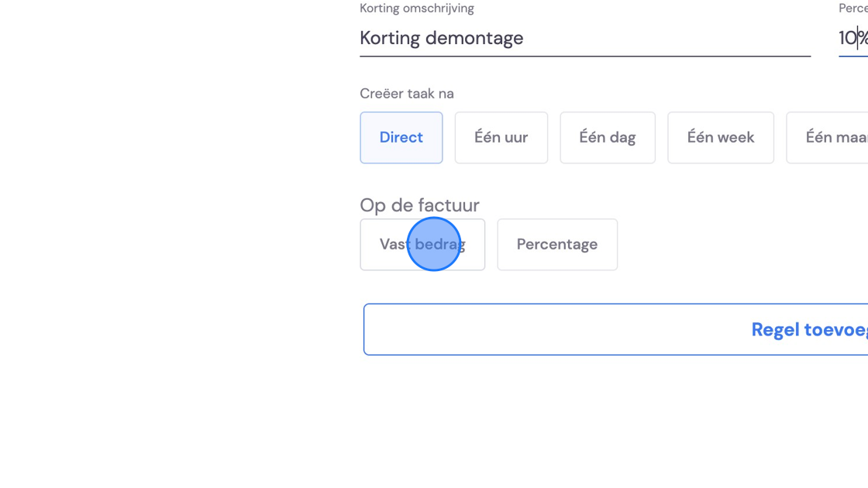Pick Één week as task delay
The height and width of the screenshot is (488, 868).
click(720, 137)
